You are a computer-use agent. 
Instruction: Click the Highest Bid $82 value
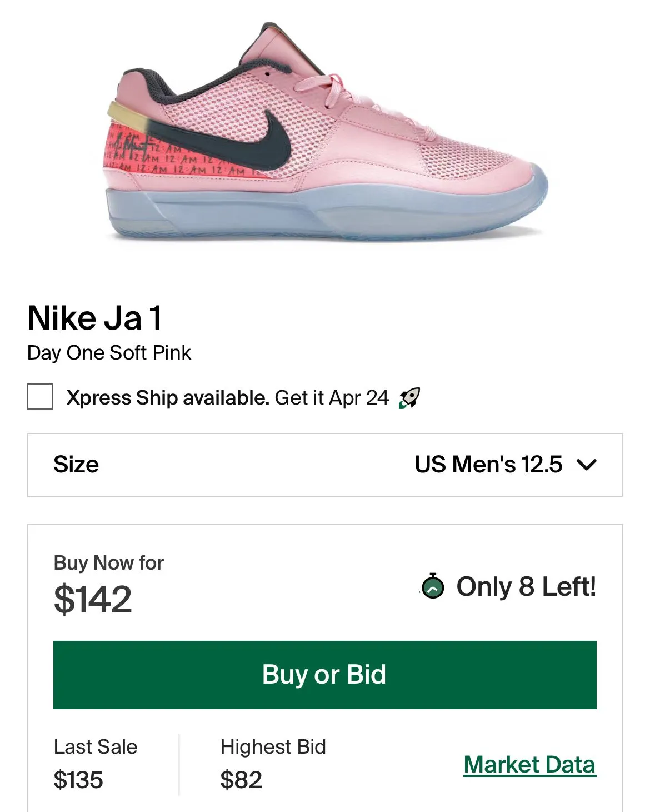coord(241,780)
